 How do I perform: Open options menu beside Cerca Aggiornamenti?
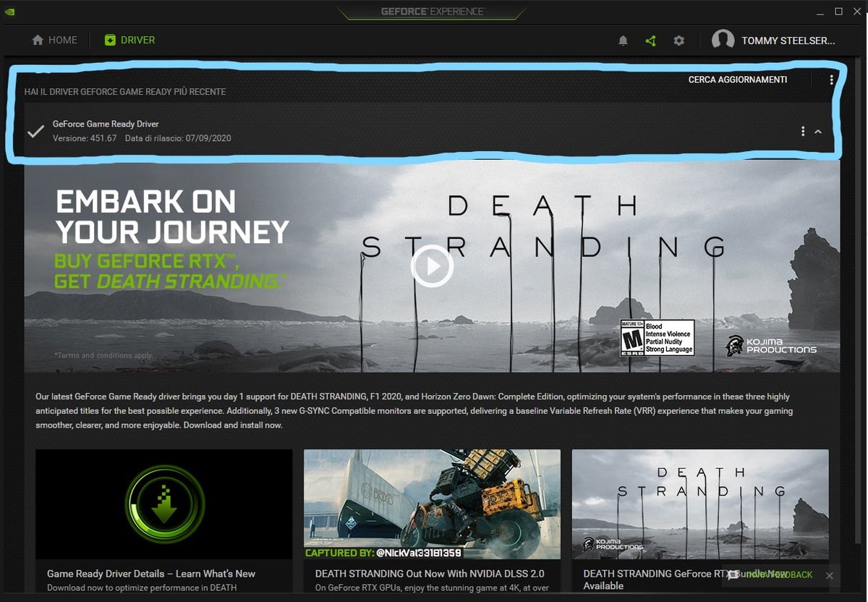[832, 80]
